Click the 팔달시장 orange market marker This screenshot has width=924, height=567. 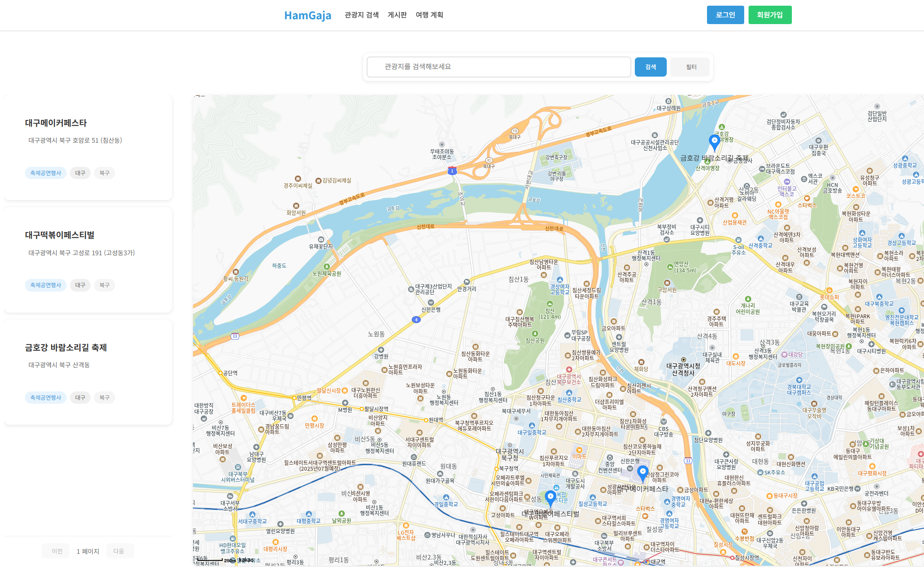[x=345, y=390]
